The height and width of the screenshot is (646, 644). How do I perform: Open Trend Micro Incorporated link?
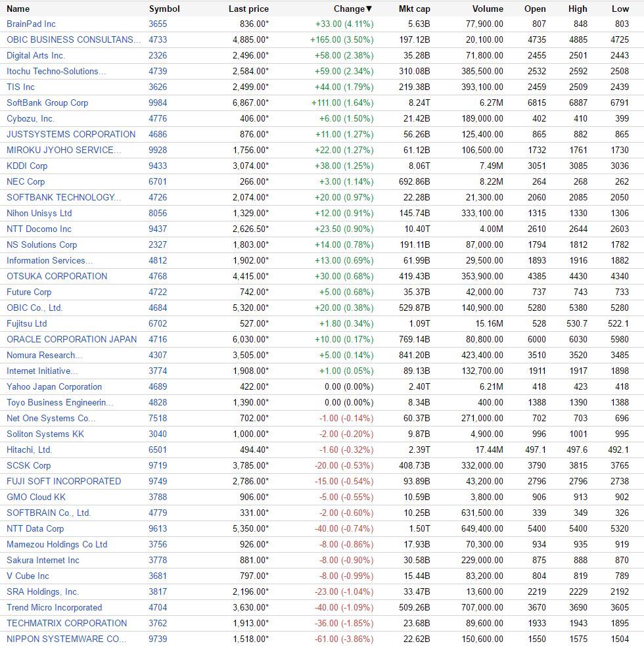point(54,608)
